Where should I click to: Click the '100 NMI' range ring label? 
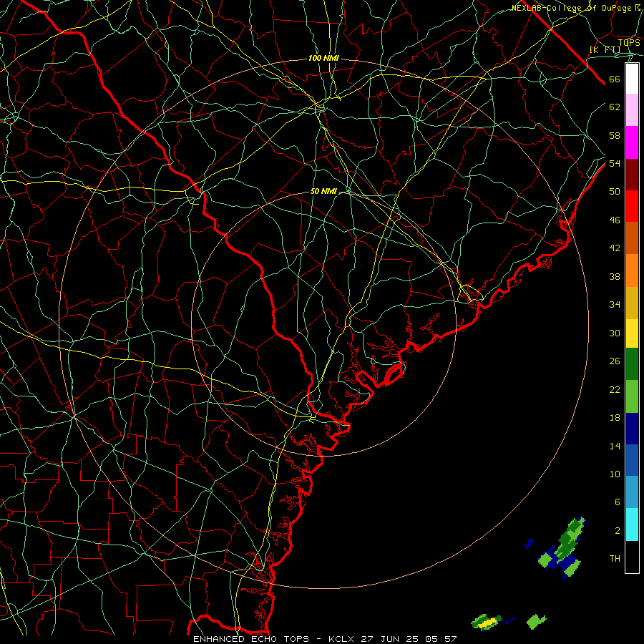click(x=323, y=59)
